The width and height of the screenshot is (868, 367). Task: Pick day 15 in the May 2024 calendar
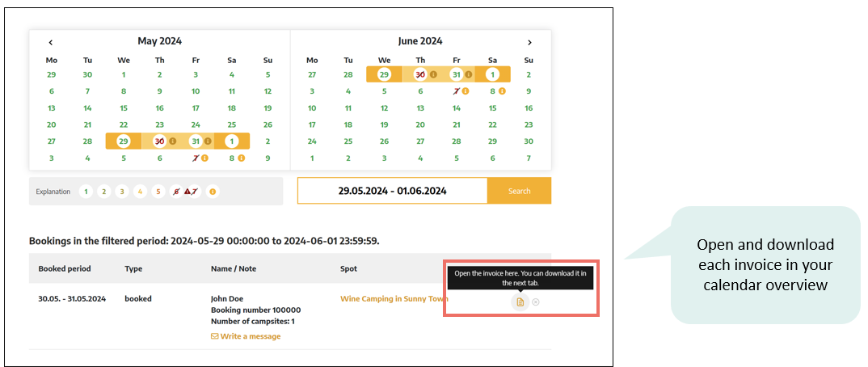124,108
